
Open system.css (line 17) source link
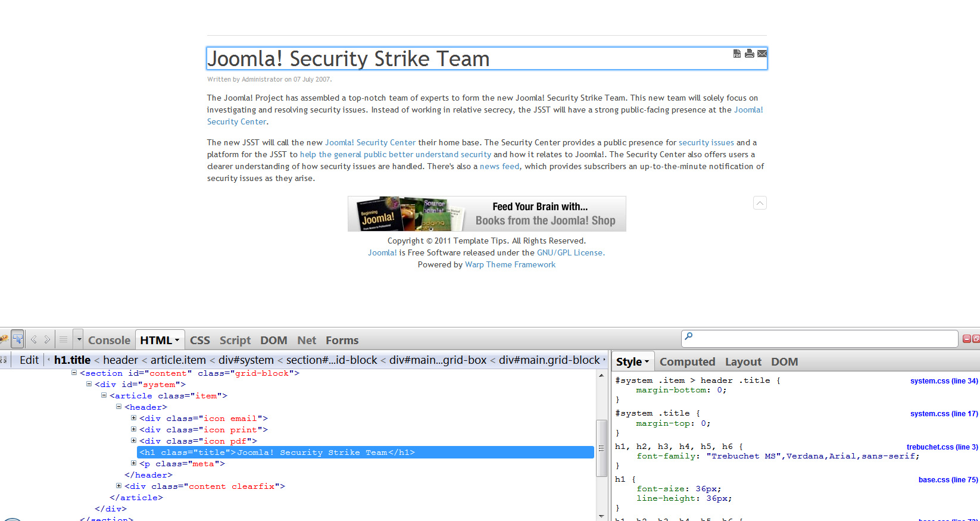(944, 414)
